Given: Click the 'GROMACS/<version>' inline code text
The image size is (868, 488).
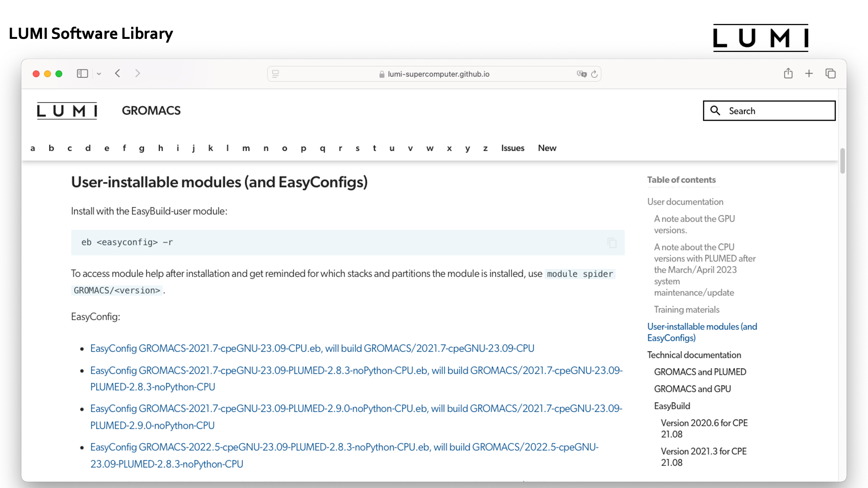Looking at the screenshot, I should pos(117,291).
